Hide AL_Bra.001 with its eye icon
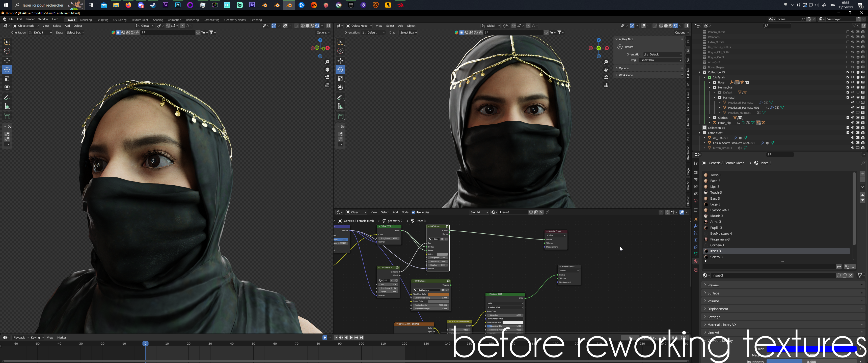The width and height of the screenshot is (868, 363). 853,138
